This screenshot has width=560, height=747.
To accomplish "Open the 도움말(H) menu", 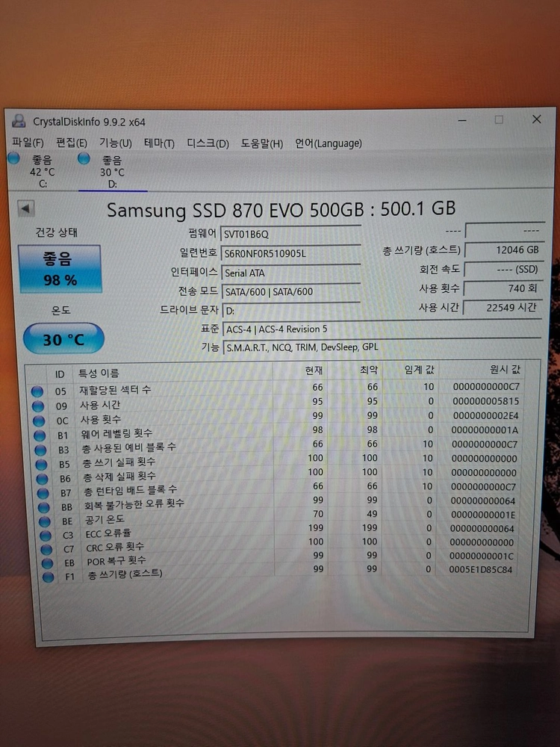I will click(261, 143).
